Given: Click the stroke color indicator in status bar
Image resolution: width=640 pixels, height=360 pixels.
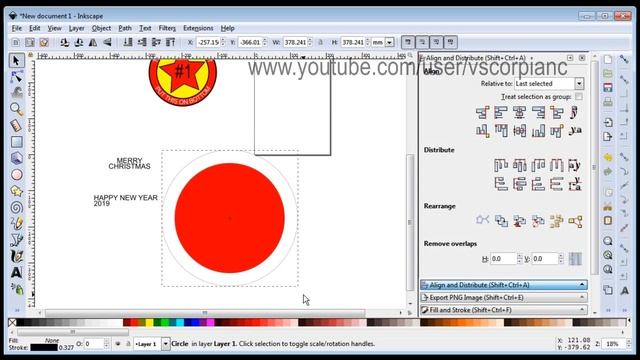Looking at the screenshot, I should pyautogui.click(x=44, y=348).
